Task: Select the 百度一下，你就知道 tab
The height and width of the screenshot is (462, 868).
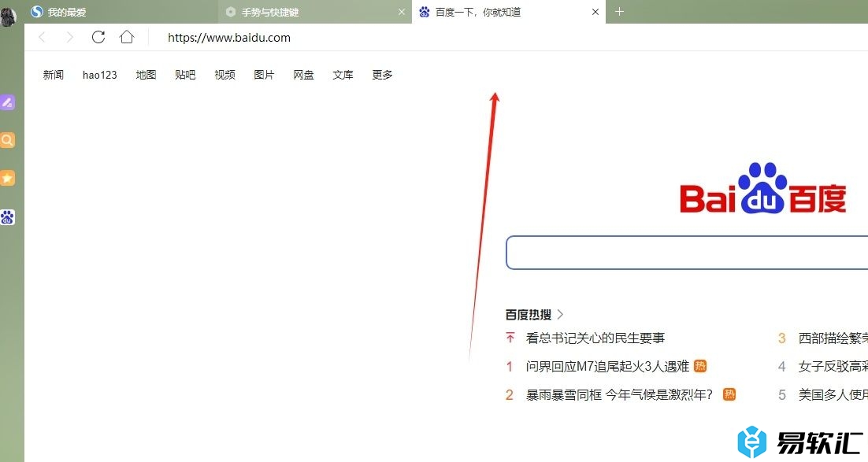Action: [509, 12]
